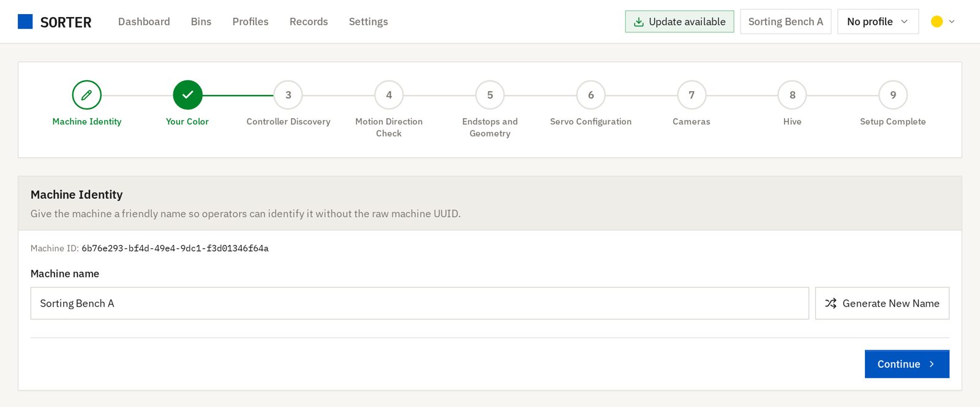Go to step 7 Cameras
This screenshot has width=980, height=407.
click(x=692, y=95)
